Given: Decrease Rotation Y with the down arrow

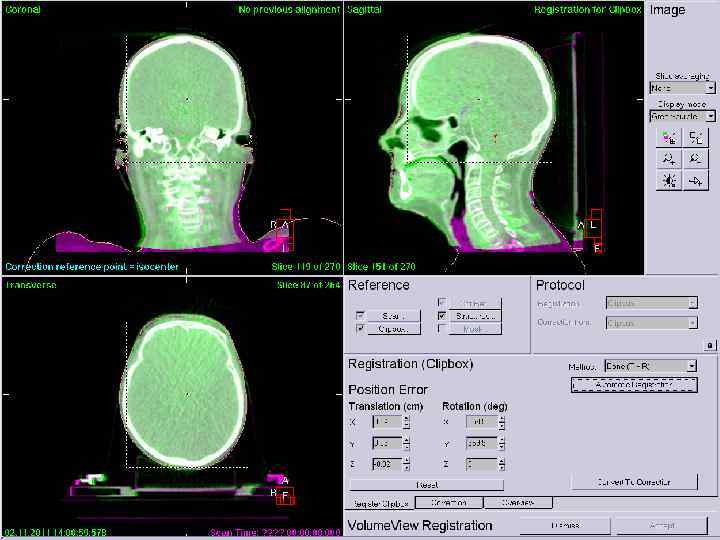Looking at the screenshot, I should (x=501, y=446).
